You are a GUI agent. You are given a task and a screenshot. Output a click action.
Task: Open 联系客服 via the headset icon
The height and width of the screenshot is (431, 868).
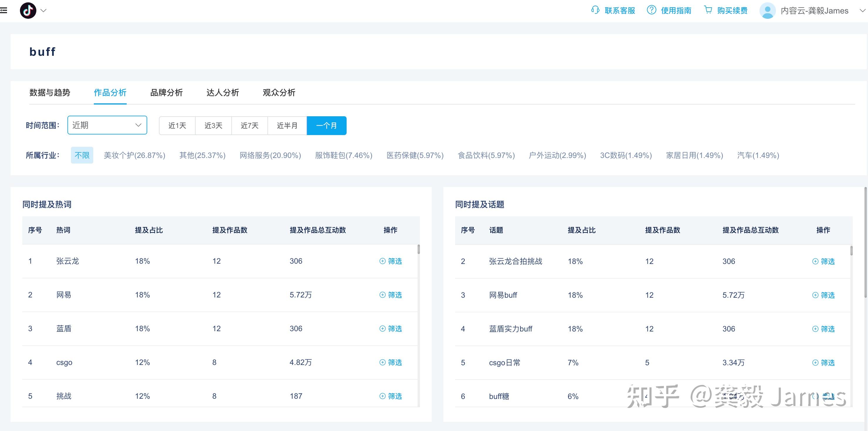[x=595, y=11]
